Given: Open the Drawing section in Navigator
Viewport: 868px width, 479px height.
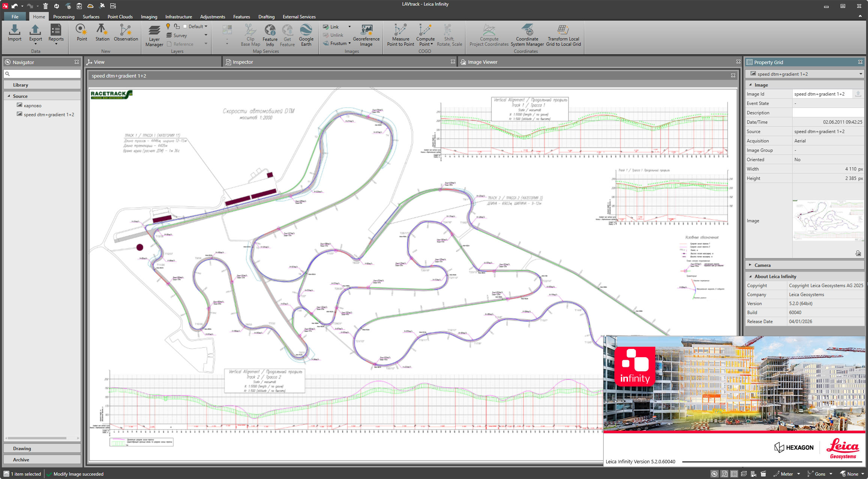Looking at the screenshot, I should click(x=42, y=448).
